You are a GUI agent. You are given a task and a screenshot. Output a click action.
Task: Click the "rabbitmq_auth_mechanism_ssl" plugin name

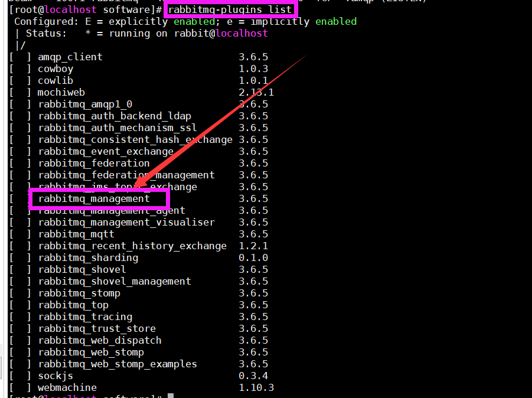click(x=118, y=128)
